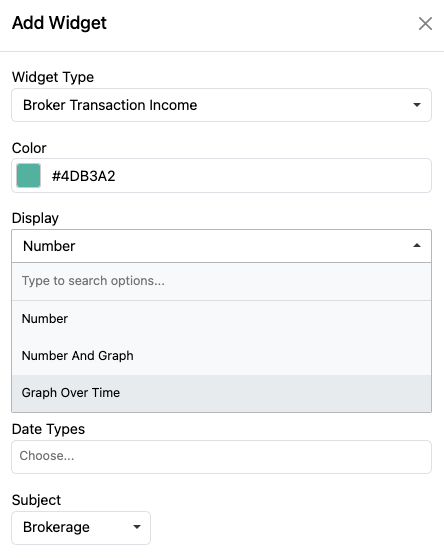
Task: Open the teal color swatch picker
Action: click(x=28, y=175)
